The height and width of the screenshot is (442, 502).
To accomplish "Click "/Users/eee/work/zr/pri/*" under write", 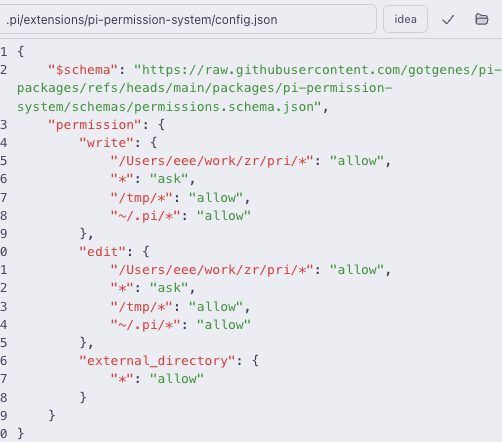I will 212,161.
